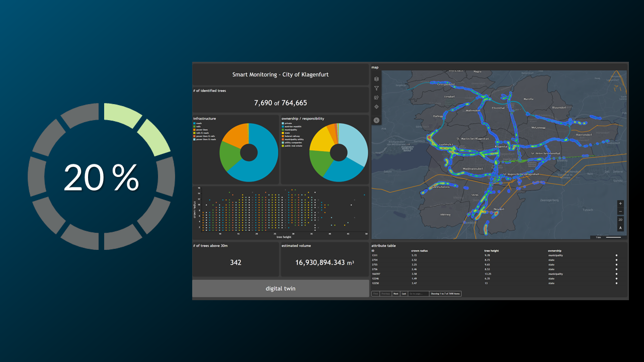Click the 'Neudorf' label on map

499,209
